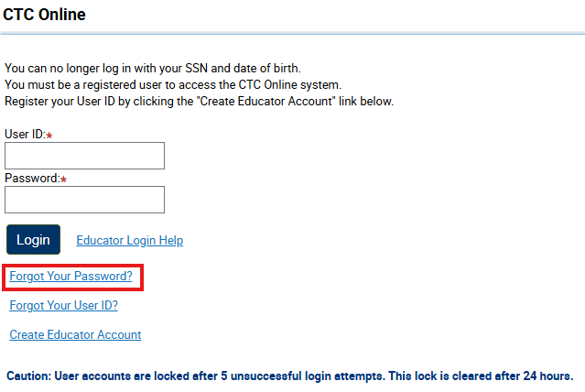This screenshot has width=585, height=392.
Task: Open the Educator Login Help link
Action: point(129,241)
